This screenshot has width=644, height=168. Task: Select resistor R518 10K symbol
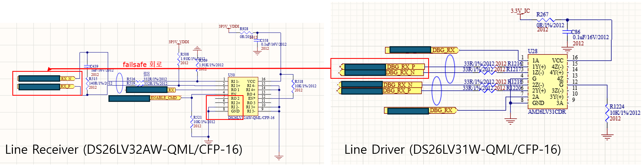click(x=293, y=85)
